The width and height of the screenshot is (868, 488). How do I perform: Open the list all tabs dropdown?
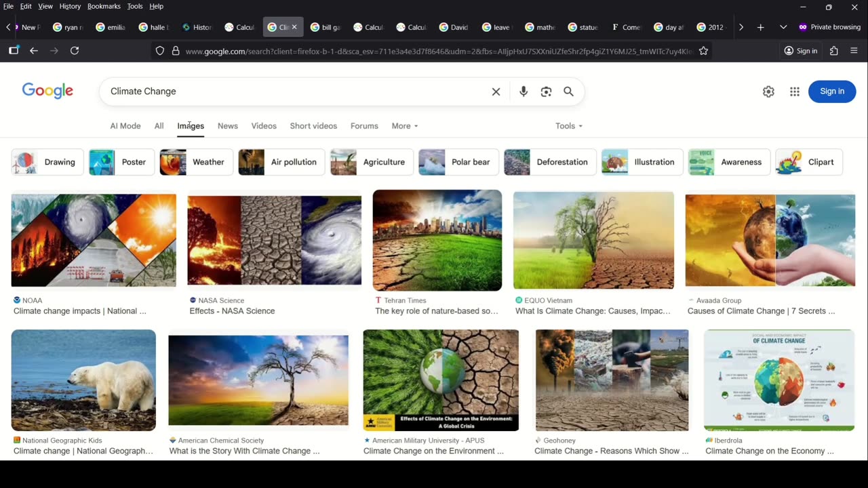pos(783,27)
